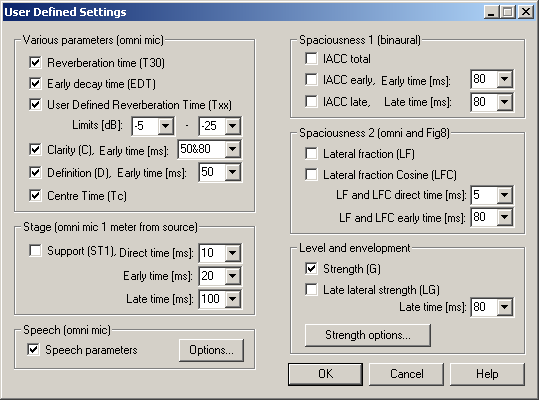Toggle Early decay time (EDT) checkbox
This screenshot has height=400, width=539.
coord(35,84)
